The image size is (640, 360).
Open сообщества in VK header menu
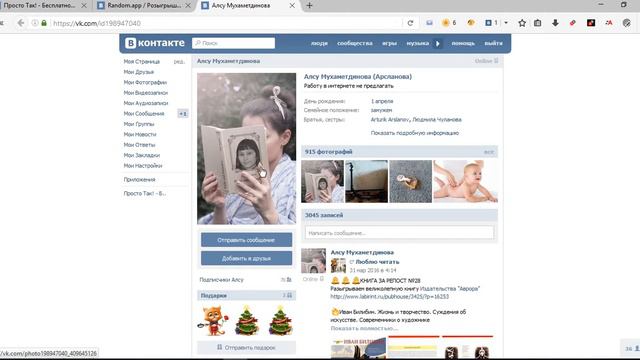pos(355,43)
